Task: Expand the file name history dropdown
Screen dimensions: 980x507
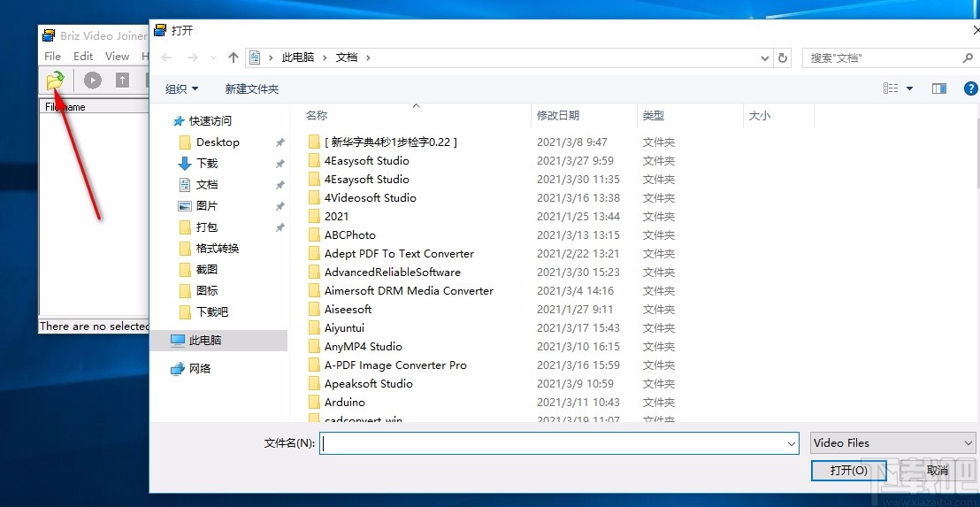Action: [x=792, y=443]
